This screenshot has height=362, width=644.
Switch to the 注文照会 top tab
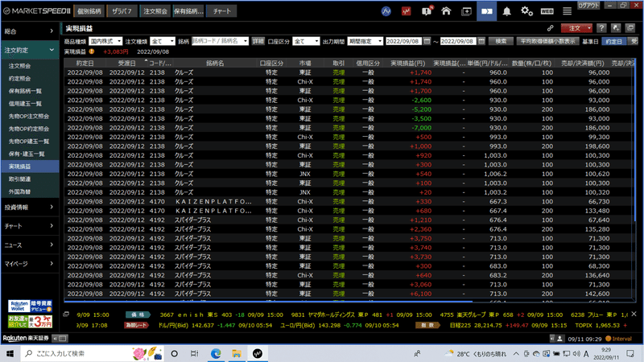tap(155, 11)
